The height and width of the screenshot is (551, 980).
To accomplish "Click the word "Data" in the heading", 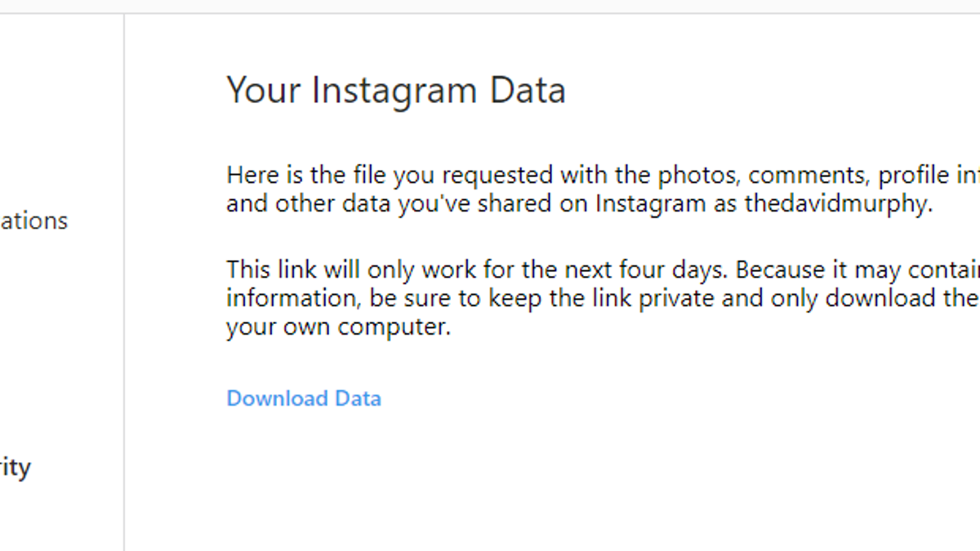I will pyautogui.click(x=528, y=90).
